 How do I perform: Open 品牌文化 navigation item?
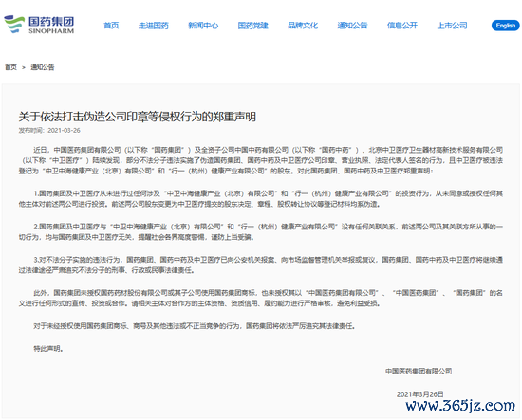point(303,26)
